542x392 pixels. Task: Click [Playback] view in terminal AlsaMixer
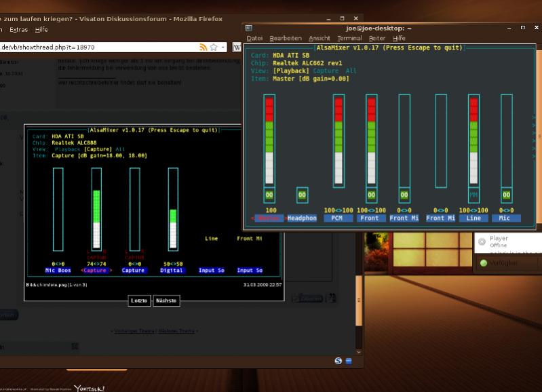coord(291,71)
